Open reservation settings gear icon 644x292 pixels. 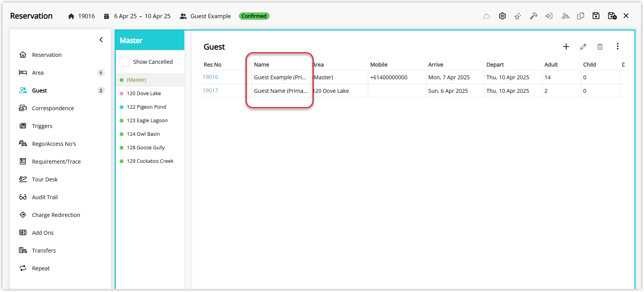pyautogui.click(x=502, y=16)
